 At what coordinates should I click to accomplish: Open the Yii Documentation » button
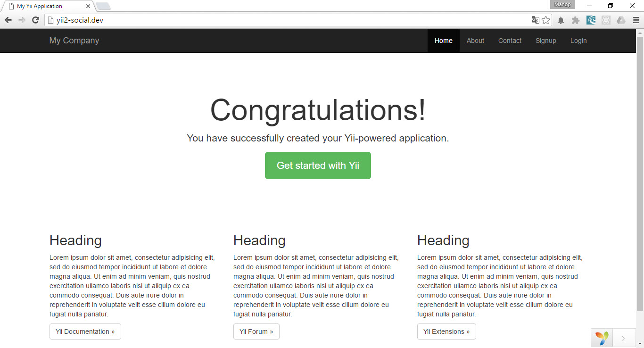tap(85, 331)
